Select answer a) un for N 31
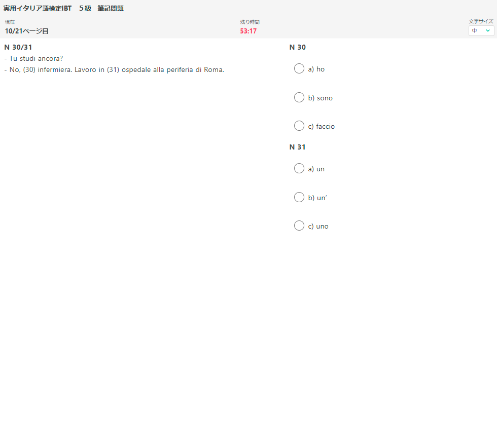 point(299,168)
